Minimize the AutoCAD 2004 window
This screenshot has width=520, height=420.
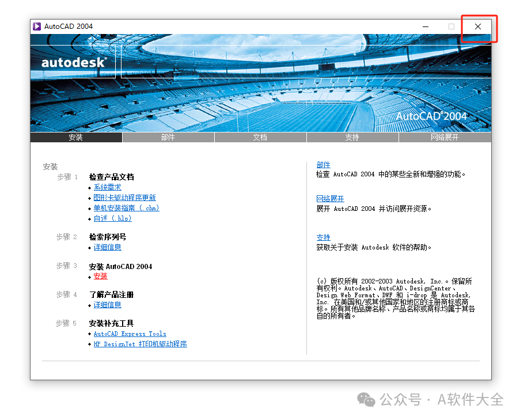coord(426,27)
